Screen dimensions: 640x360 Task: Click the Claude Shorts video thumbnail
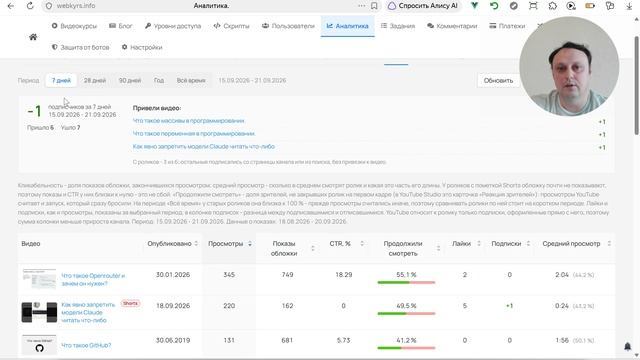(39, 312)
